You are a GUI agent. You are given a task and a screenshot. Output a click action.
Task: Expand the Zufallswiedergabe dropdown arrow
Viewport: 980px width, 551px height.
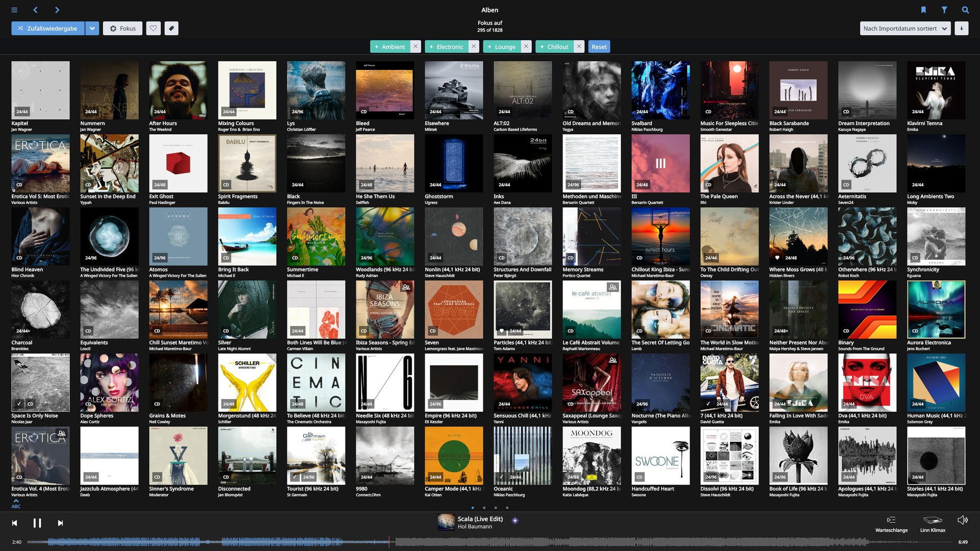(92, 29)
